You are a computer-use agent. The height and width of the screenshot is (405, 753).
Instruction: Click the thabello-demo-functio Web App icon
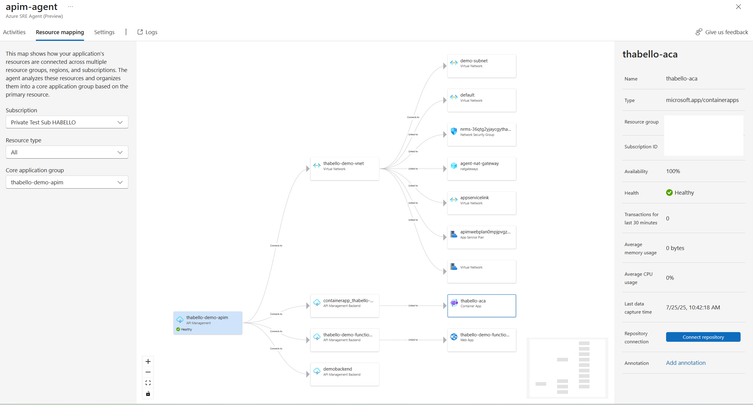coord(454,337)
